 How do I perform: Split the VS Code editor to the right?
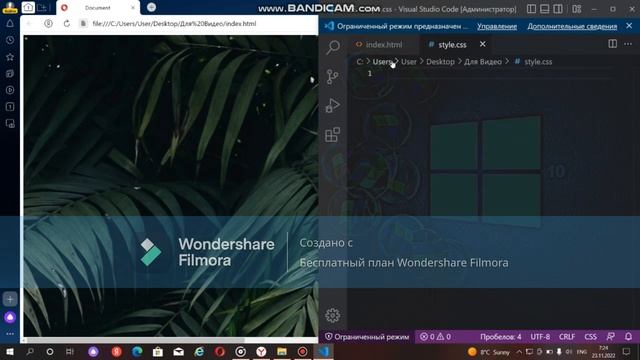click(x=612, y=44)
